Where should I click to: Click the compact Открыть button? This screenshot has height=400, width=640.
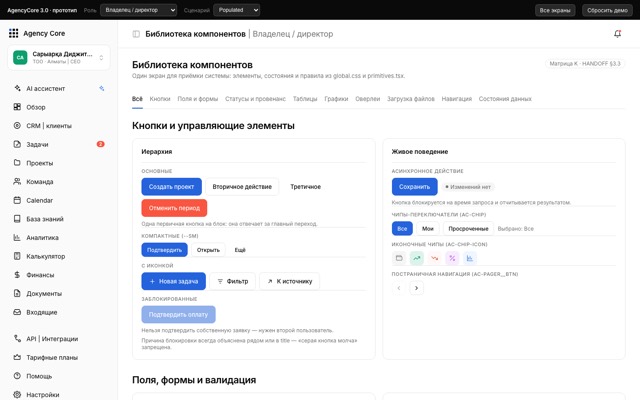click(208, 250)
